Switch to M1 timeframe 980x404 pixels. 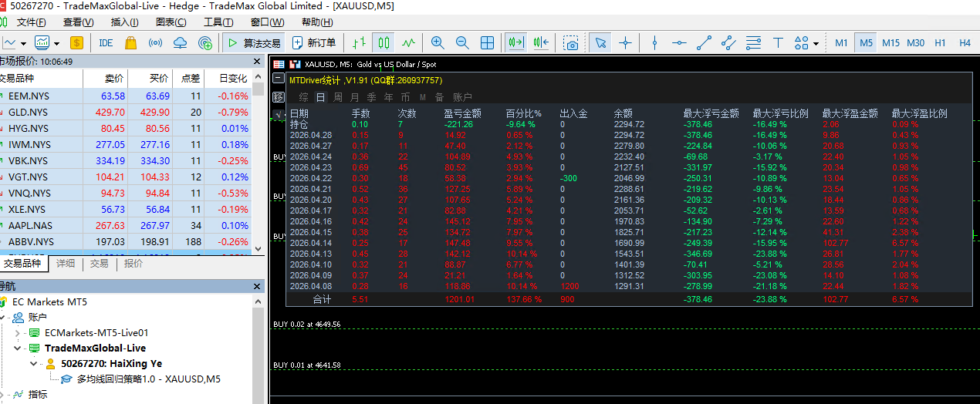(841, 43)
